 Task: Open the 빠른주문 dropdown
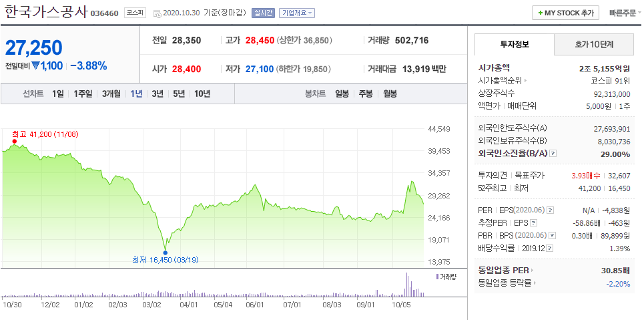click(625, 13)
